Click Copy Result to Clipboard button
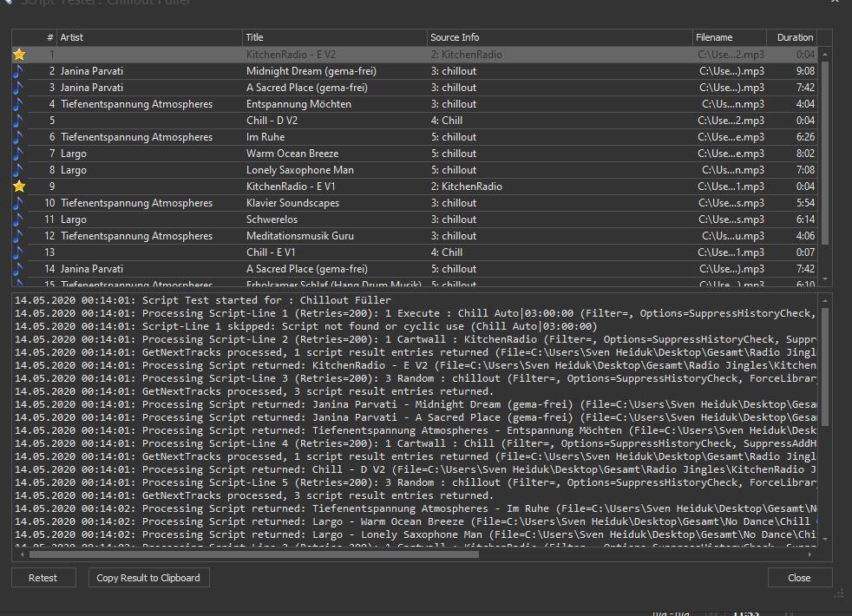Image resolution: width=852 pixels, height=616 pixels. click(x=148, y=578)
